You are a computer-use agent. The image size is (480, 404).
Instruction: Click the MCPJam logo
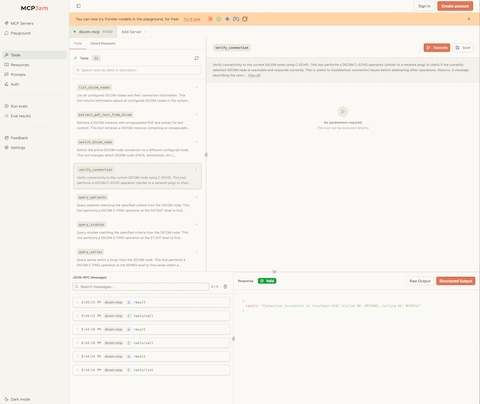tap(34, 8)
